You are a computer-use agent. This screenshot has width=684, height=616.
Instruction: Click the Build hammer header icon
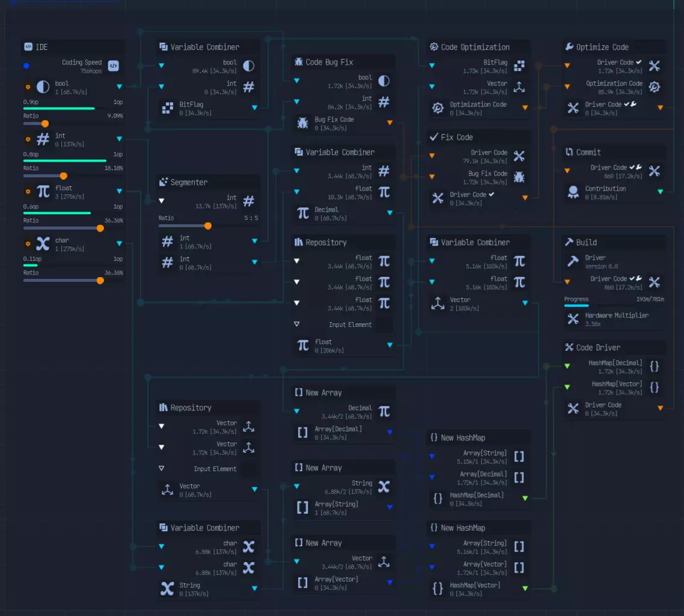(569, 242)
